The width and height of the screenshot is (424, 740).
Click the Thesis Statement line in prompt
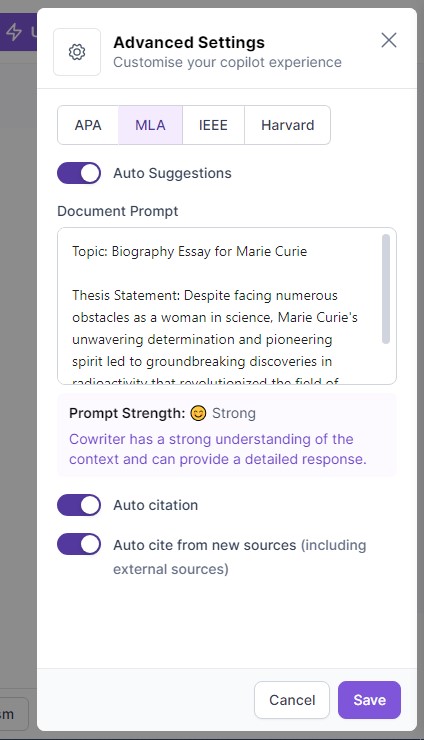click(204, 295)
